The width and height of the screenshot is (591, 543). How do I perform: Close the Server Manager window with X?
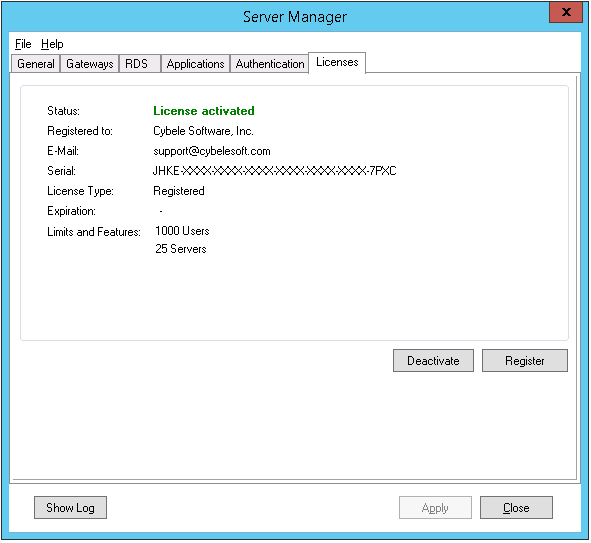click(566, 12)
